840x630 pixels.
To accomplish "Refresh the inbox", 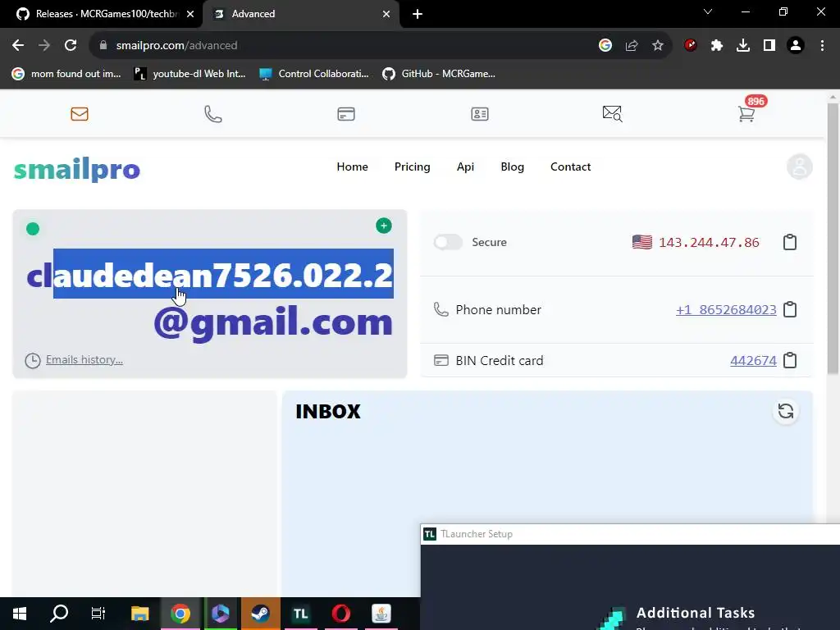I will tap(786, 411).
